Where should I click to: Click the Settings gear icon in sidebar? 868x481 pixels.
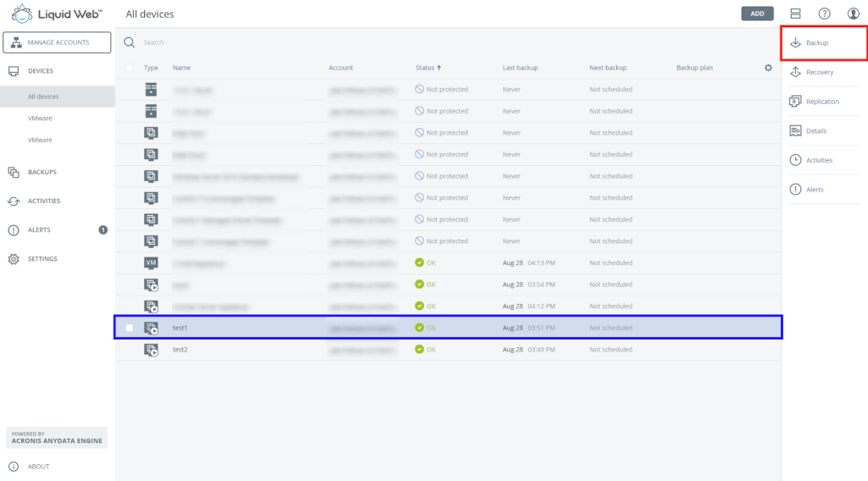pyautogui.click(x=14, y=259)
